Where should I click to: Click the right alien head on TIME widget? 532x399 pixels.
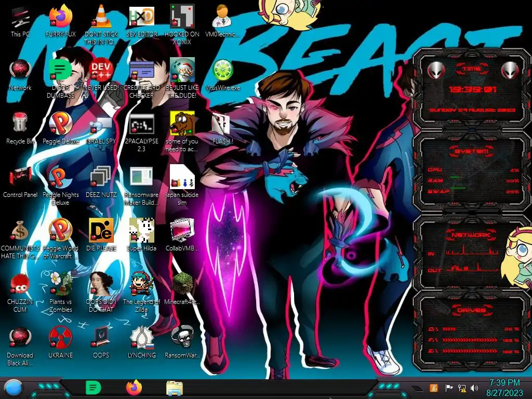(x=510, y=70)
